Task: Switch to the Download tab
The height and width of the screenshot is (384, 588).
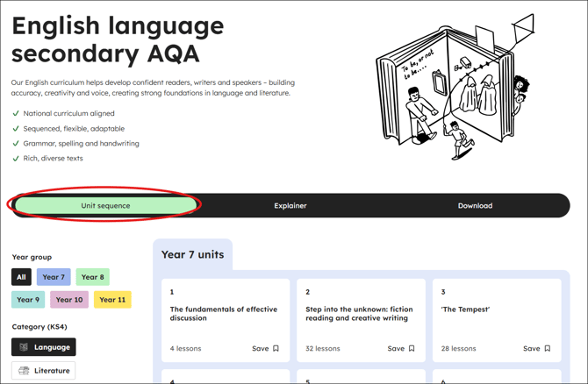Action: [475, 205]
